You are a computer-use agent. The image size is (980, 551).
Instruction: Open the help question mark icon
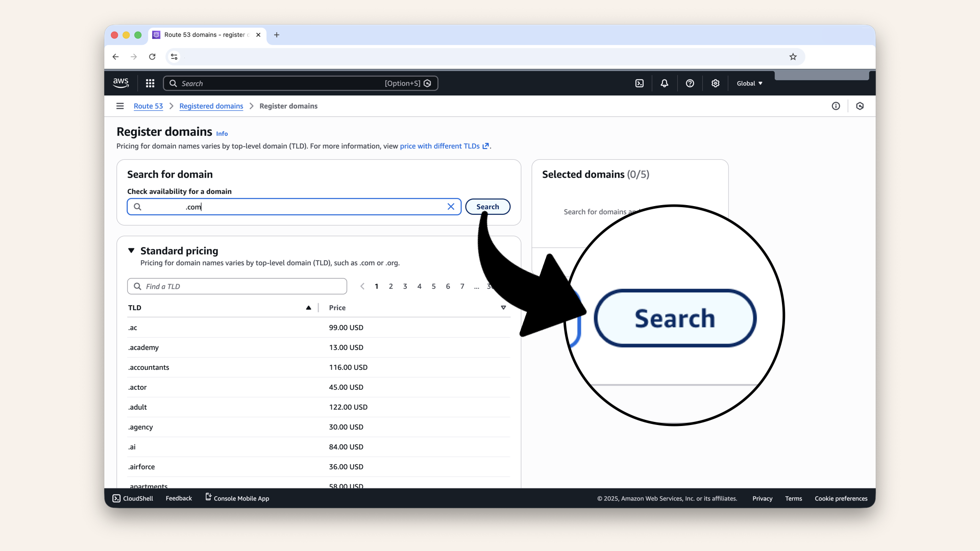pyautogui.click(x=690, y=83)
